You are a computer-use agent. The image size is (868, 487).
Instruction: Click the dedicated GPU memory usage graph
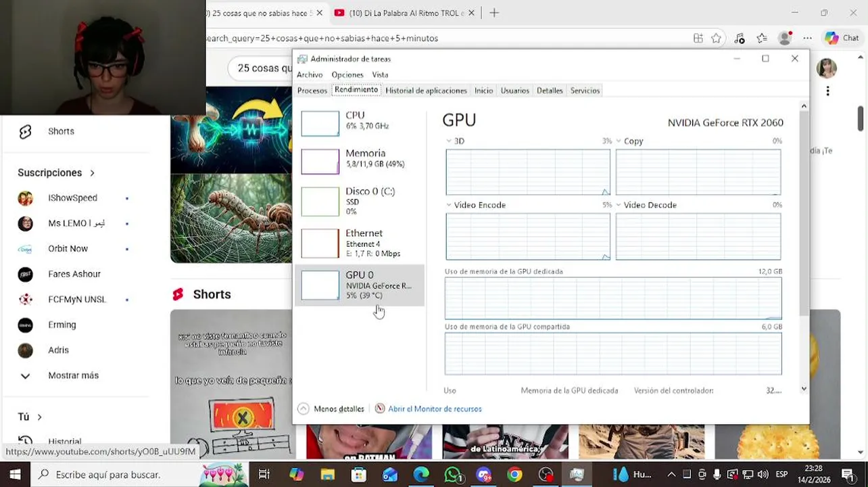coord(613,298)
